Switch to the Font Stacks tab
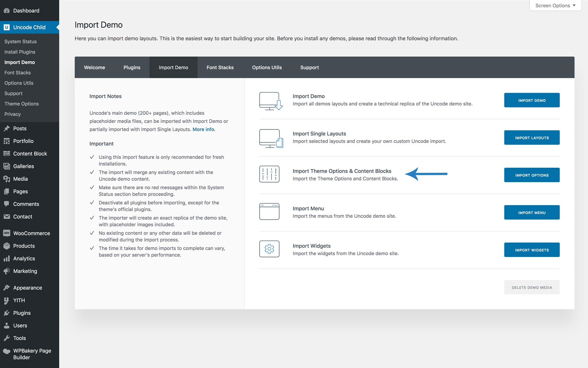 [220, 67]
